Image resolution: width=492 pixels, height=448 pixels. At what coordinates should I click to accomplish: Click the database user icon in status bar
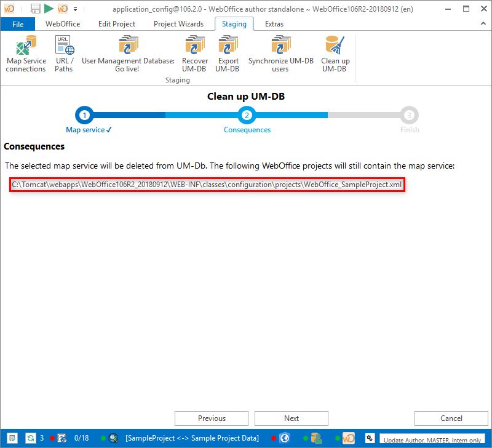pos(316,438)
